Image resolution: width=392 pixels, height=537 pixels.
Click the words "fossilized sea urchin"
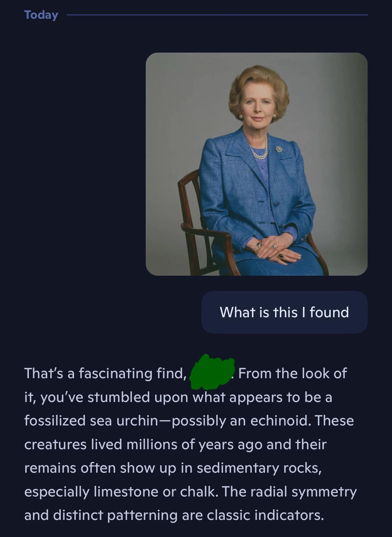tap(91, 421)
